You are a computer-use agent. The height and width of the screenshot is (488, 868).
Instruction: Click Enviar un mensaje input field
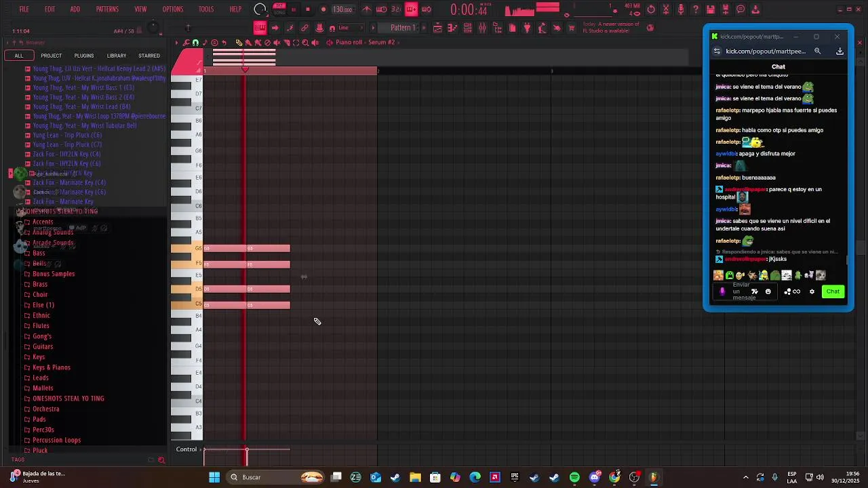744,291
